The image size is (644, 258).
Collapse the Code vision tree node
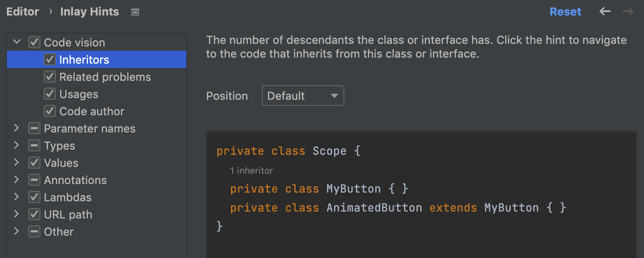pyautogui.click(x=17, y=42)
